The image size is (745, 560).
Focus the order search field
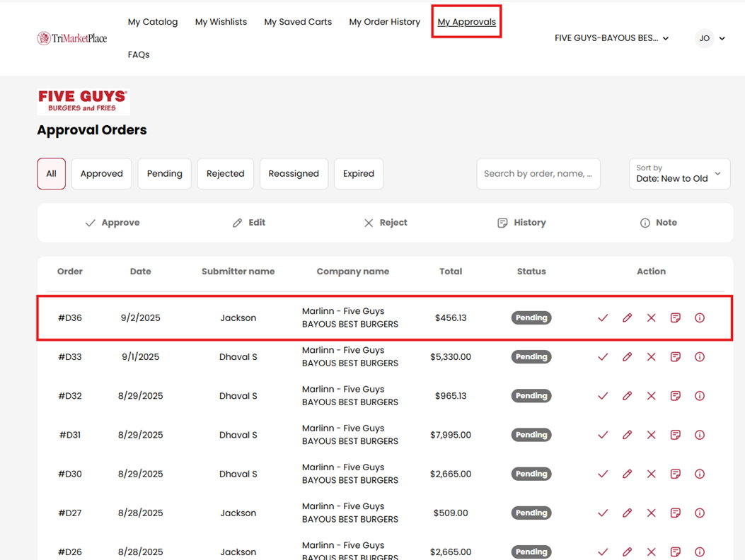click(x=538, y=174)
